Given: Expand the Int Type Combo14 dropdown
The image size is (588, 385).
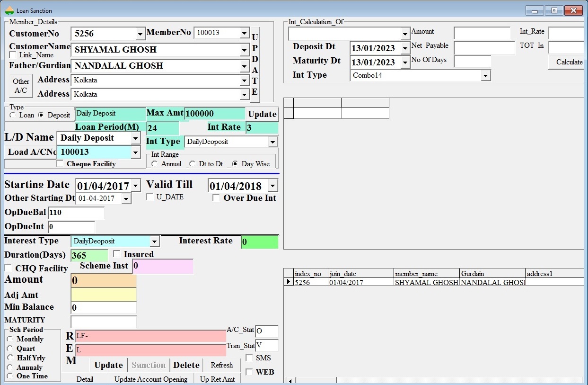Looking at the screenshot, I should point(485,76).
